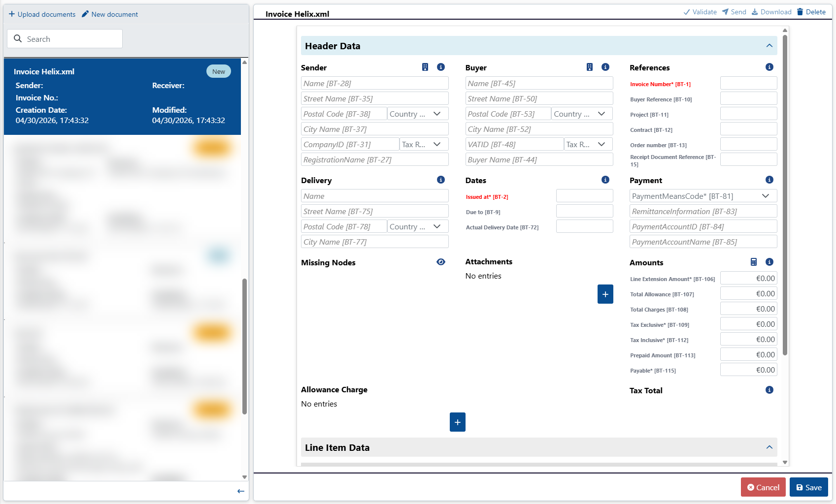Focus the Search documents field
This screenshot has width=836, height=504.
point(65,38)
